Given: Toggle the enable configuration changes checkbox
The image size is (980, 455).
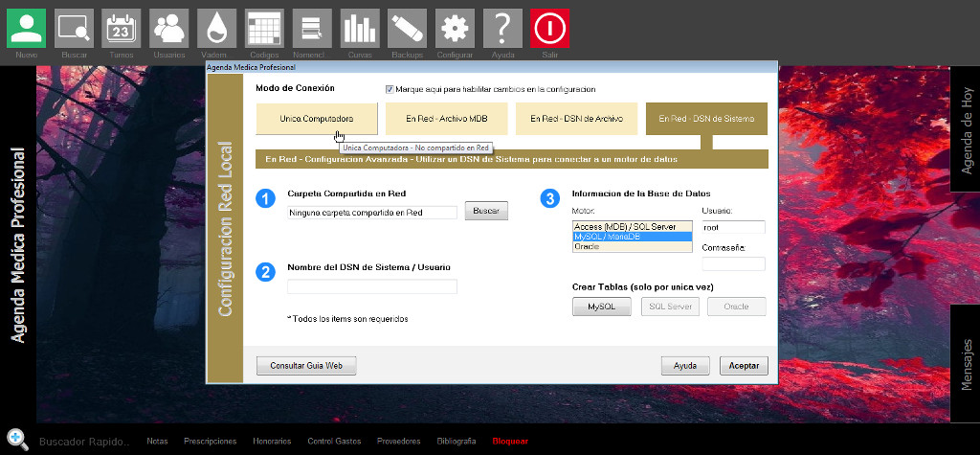Looking at the screenshot, I should 390,89.
